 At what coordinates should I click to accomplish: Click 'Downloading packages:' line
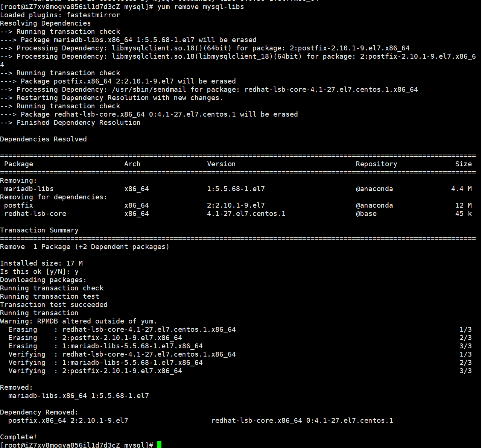(x=43, y=280)
